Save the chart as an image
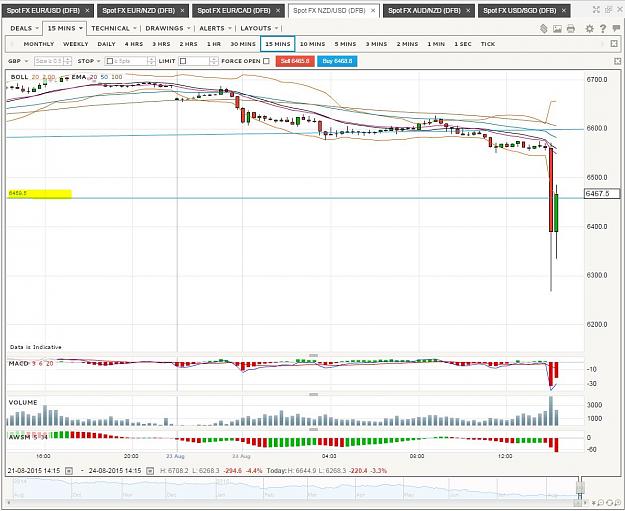 coord(557,29)
